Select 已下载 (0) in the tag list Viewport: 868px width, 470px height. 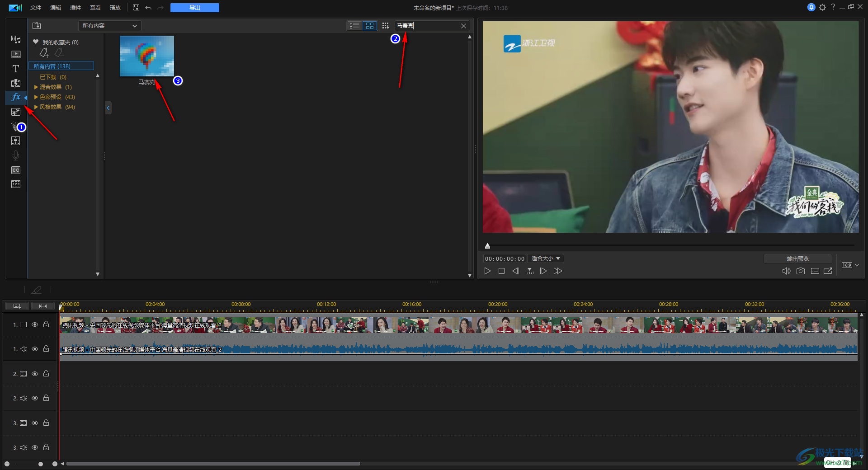[x=53, y=77]
